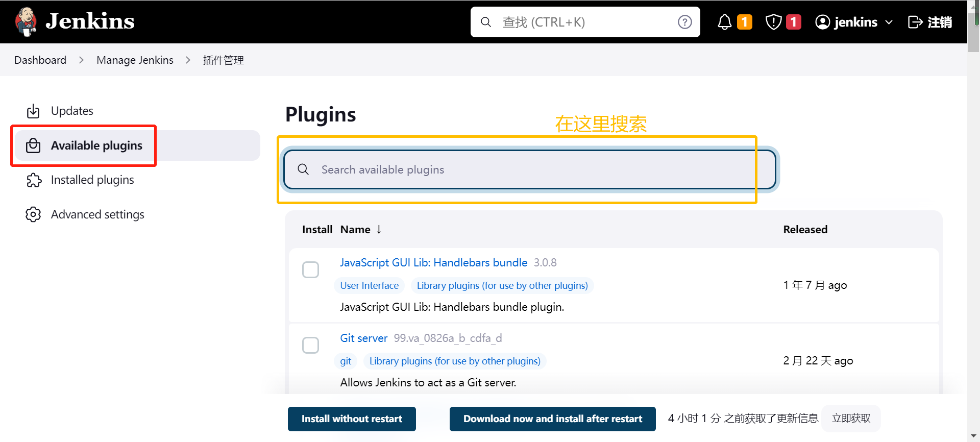Click the Advanced settings gear icon

point(33,214)
